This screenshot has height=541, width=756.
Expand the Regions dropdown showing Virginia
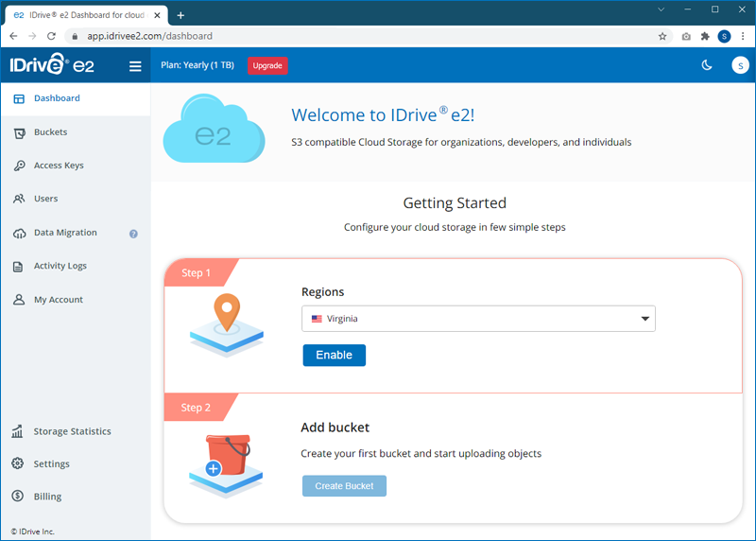tap(478, 319)
